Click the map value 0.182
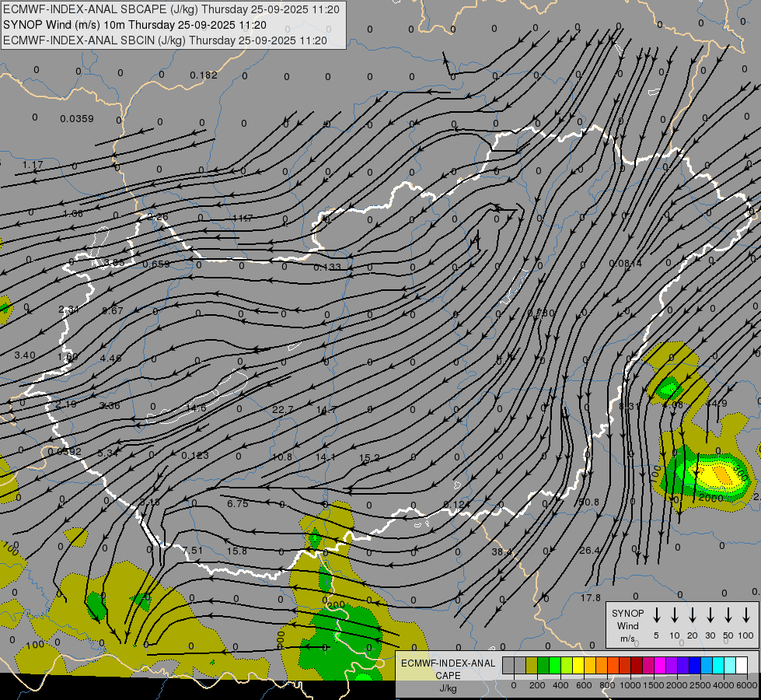Image resolution: width=761 pixels, height=700 pixels. click(x=204, y=75)
